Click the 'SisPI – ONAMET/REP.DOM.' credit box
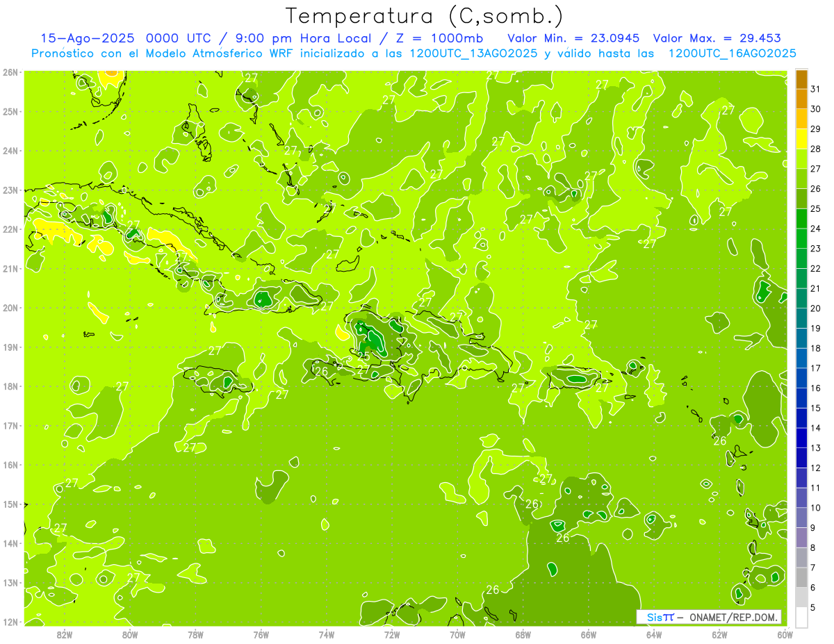This screenshot has height=644, width=834. (x=709, y=617)
